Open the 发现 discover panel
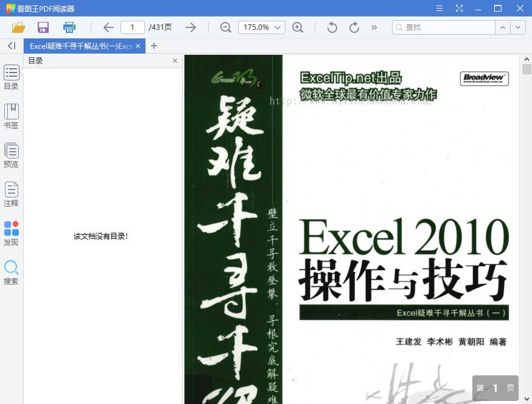The height and width of the screenshot is (404, 532). click(x=11, y=233)
